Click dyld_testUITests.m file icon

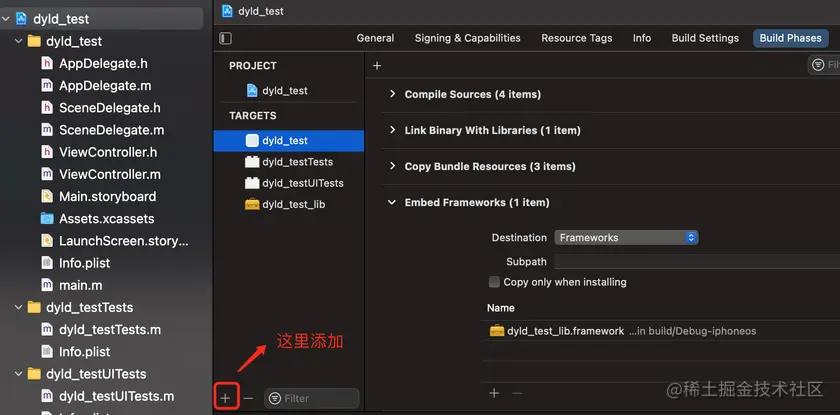click(47, 396)
